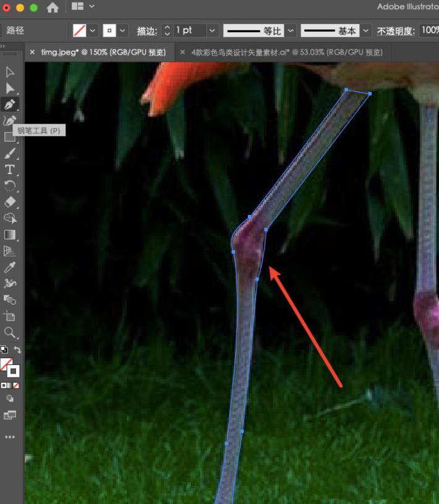The width and height of the screenshot is (439, 504).
Task: Swap fill and stroke colors
Action: pos(17,350)
